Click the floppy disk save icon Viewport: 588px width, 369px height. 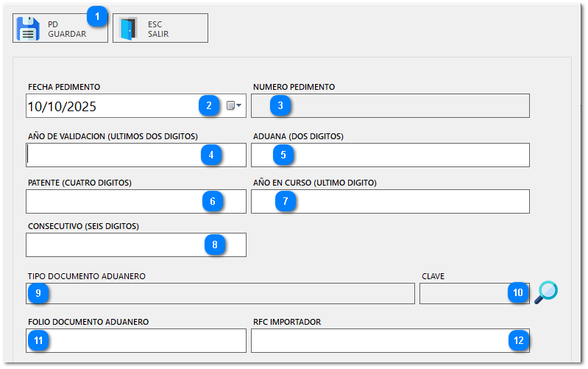28,29
